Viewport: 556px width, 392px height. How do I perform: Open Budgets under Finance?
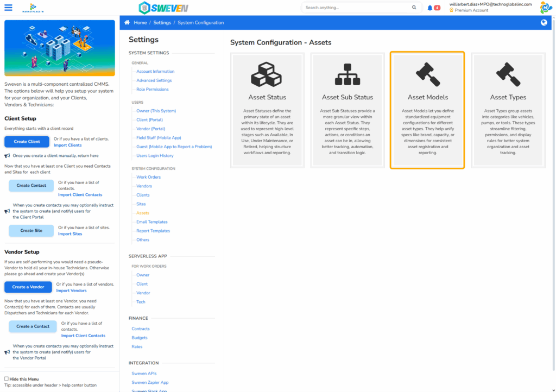[140, 338]
